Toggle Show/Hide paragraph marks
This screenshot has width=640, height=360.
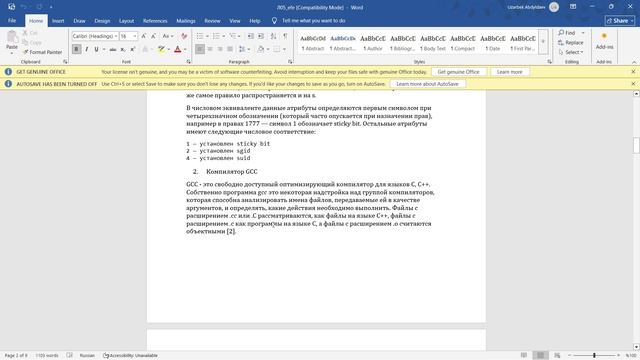coord(285,36)
